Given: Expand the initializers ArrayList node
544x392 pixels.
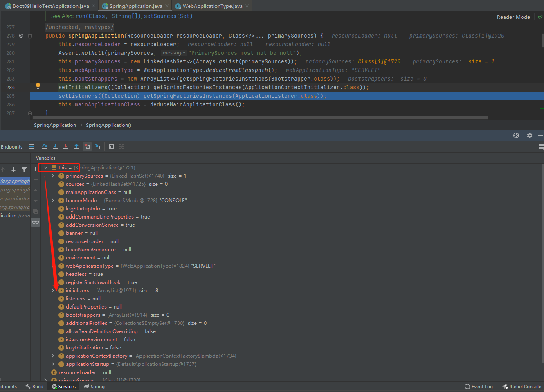Looking at the screenshot, I should tap(53, 290).
